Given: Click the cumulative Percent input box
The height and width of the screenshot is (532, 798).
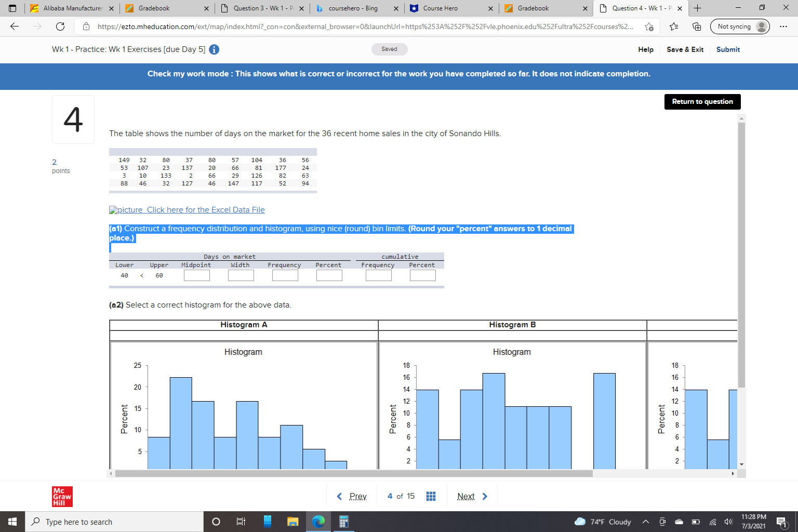Looking at the screenshot, I should (423, 275).
